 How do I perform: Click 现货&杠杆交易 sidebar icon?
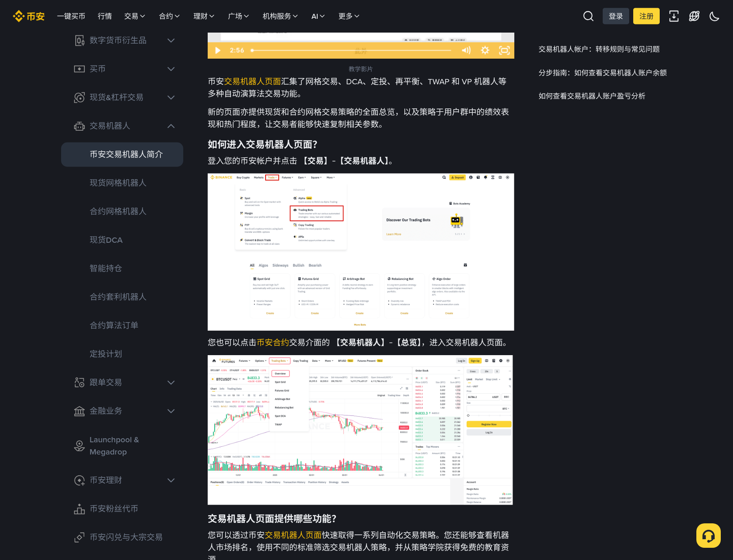click(79, 97)
